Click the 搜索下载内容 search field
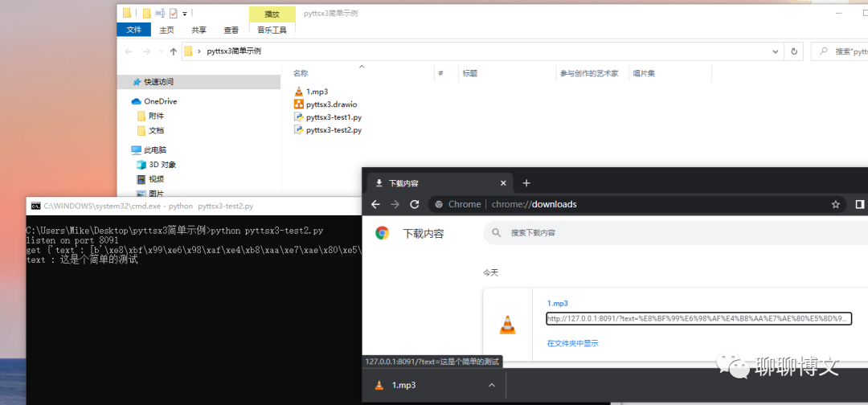Viewport: 868px width, 405px height. 675,233
